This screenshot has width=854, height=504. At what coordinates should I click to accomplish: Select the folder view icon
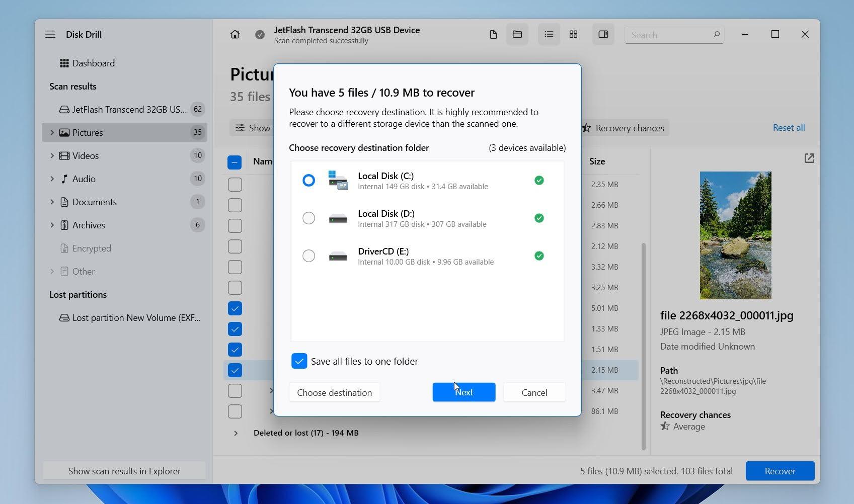517,34
